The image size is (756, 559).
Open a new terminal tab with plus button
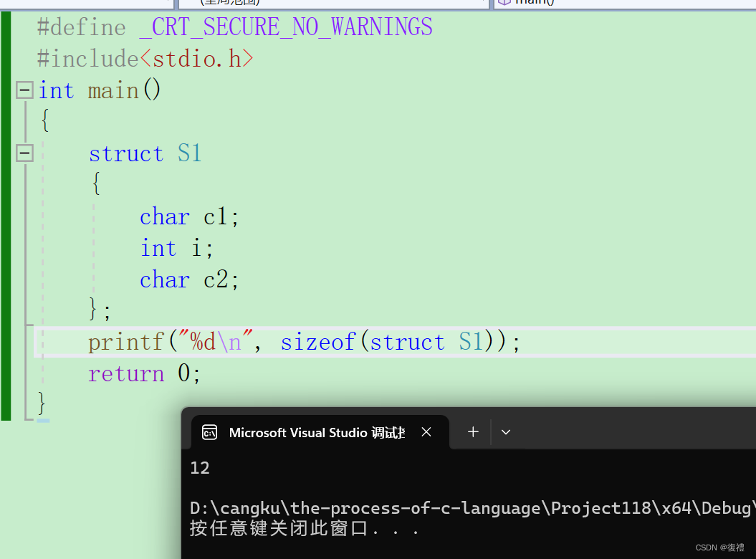tap(473, 431)
